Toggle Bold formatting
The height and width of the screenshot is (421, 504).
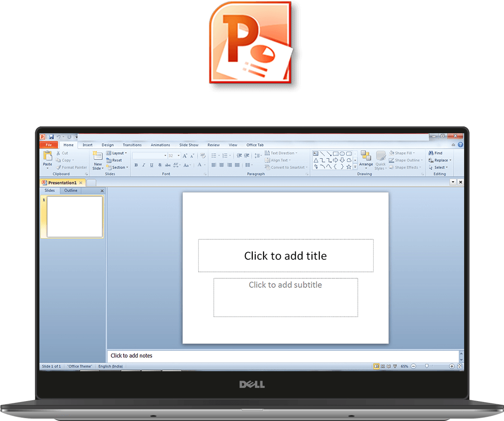(x=136, y=165)
